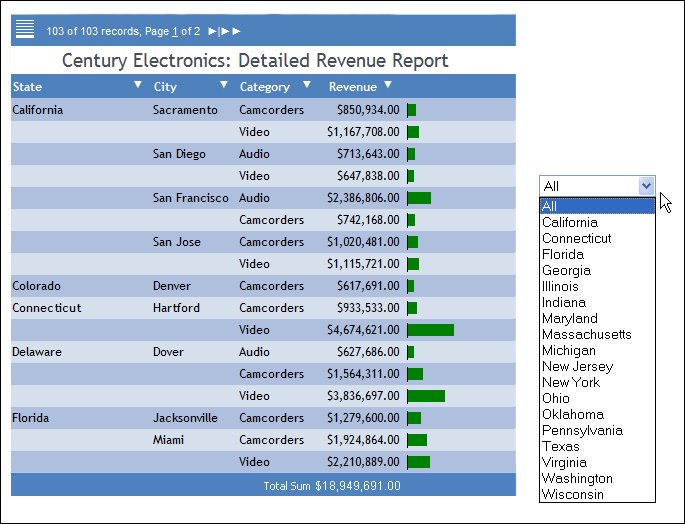Select California in the state list
This screenshot has width=685, height=524.
coord(597,222)
